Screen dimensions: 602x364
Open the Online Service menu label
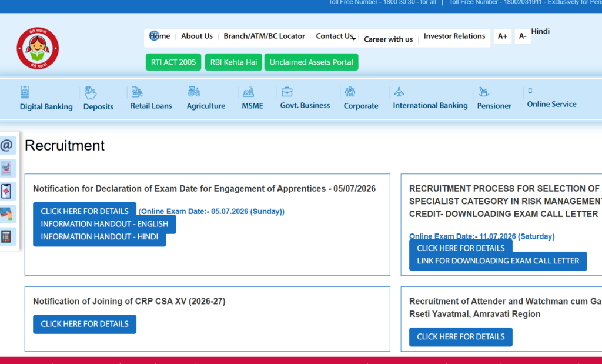click(x=551, y=104)
